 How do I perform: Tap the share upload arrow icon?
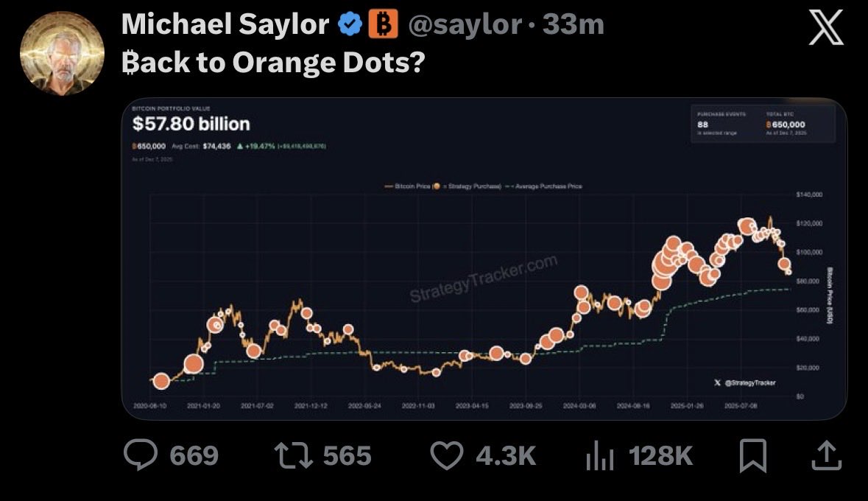825,455
